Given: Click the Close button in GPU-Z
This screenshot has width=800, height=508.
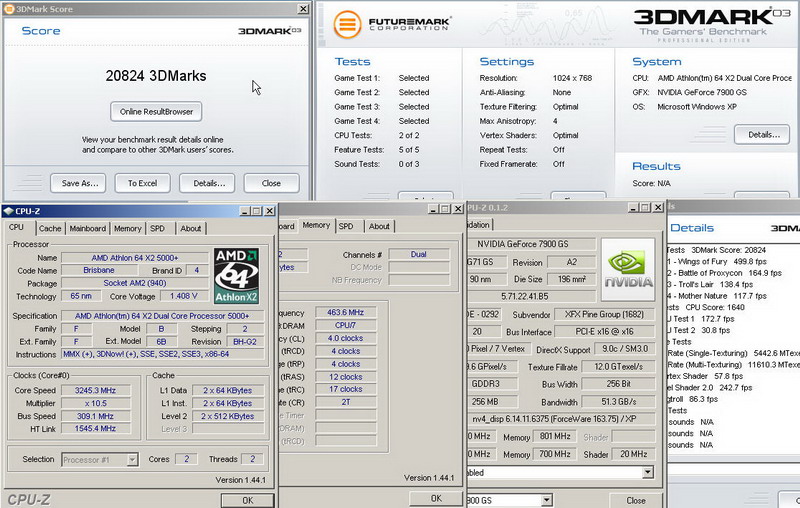Looking at the screenshot, I should click(x=636, y=500).
